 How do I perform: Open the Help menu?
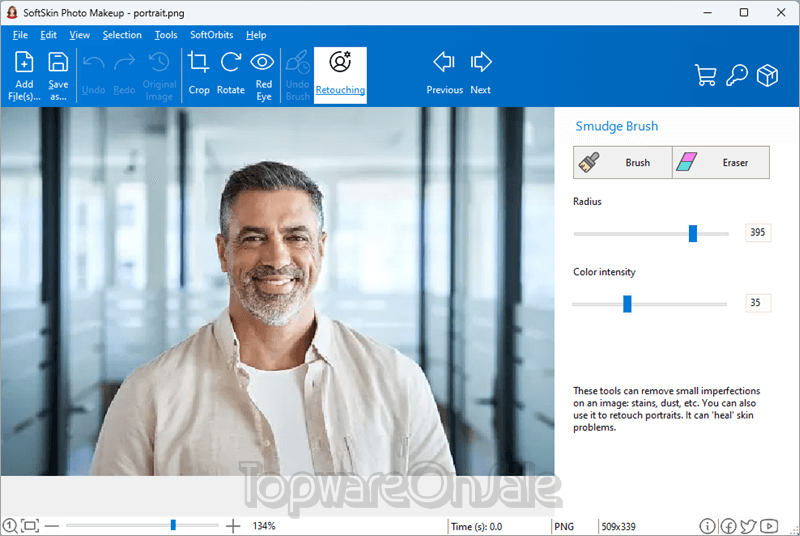(x=256, y=35)
